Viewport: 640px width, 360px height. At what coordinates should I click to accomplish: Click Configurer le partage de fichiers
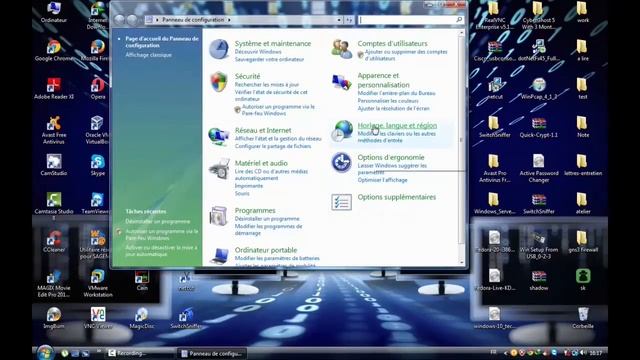click(x=273, y=146)
